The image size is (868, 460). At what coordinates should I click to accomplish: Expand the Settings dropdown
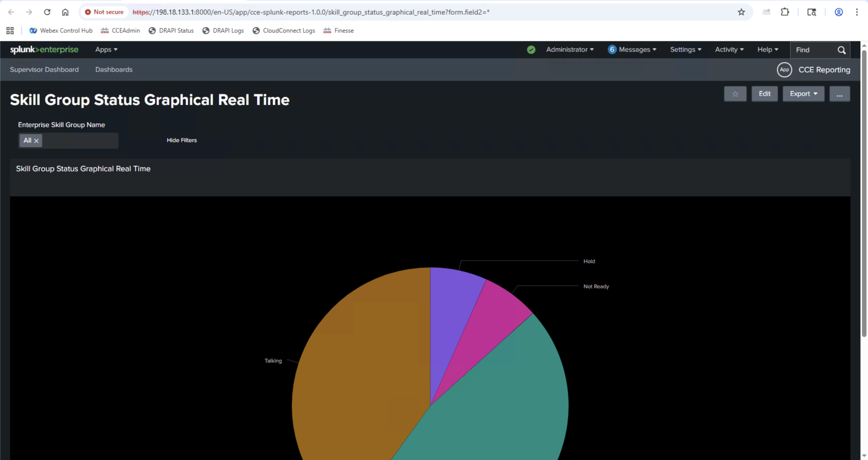point(686,49)
